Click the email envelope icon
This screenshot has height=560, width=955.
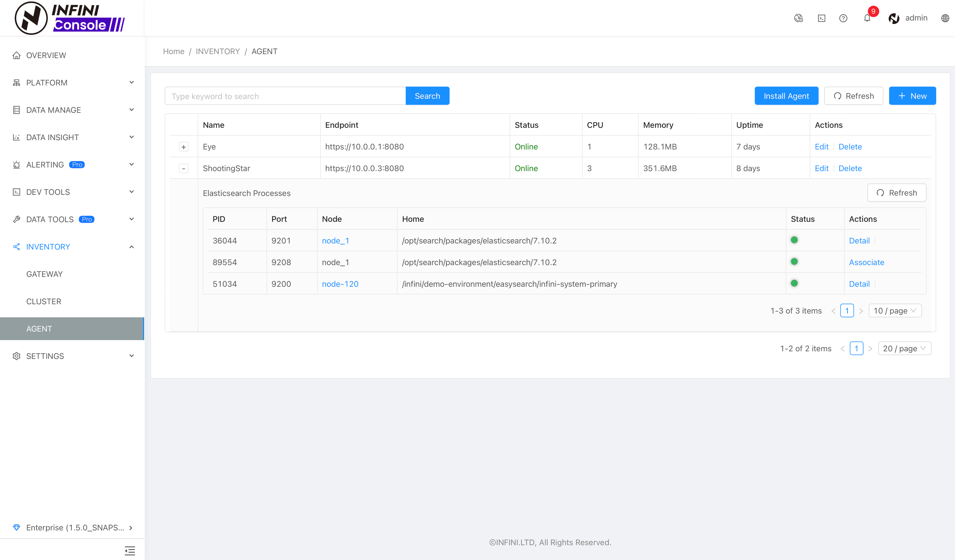pos(821,18)
